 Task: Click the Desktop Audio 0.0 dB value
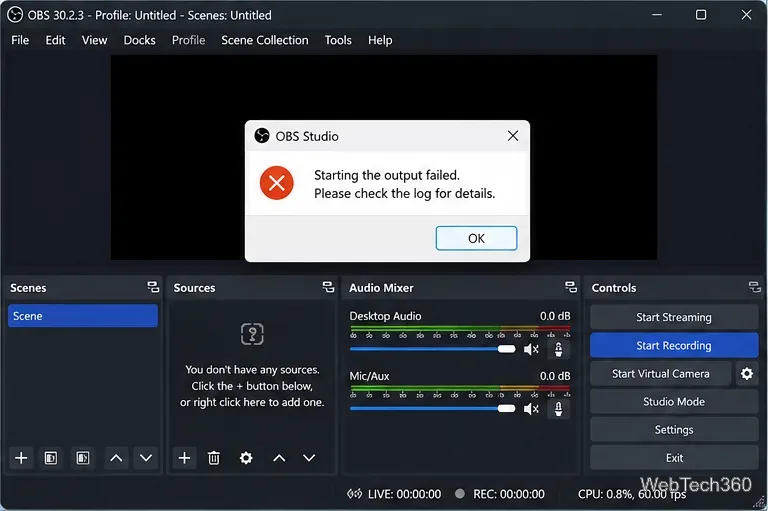(555, 316)
